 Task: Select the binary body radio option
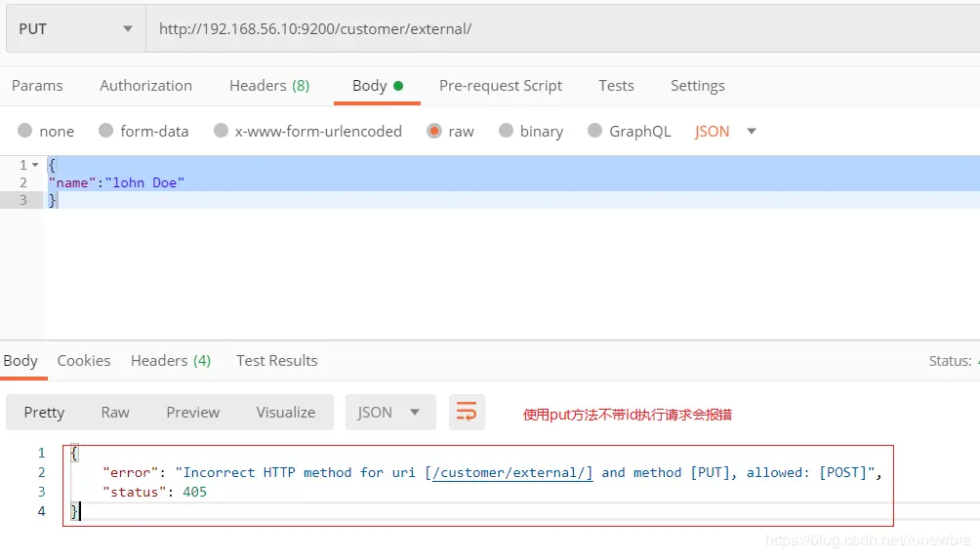pyautogui.click(x=507, y=131)
